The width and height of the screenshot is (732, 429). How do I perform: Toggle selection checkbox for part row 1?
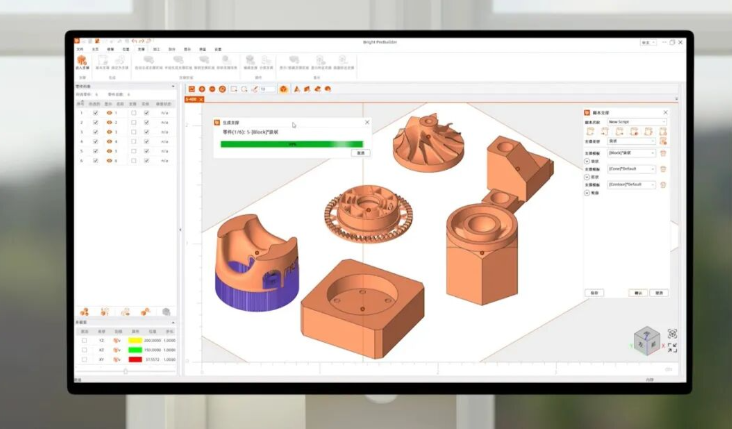coord(96,113)
